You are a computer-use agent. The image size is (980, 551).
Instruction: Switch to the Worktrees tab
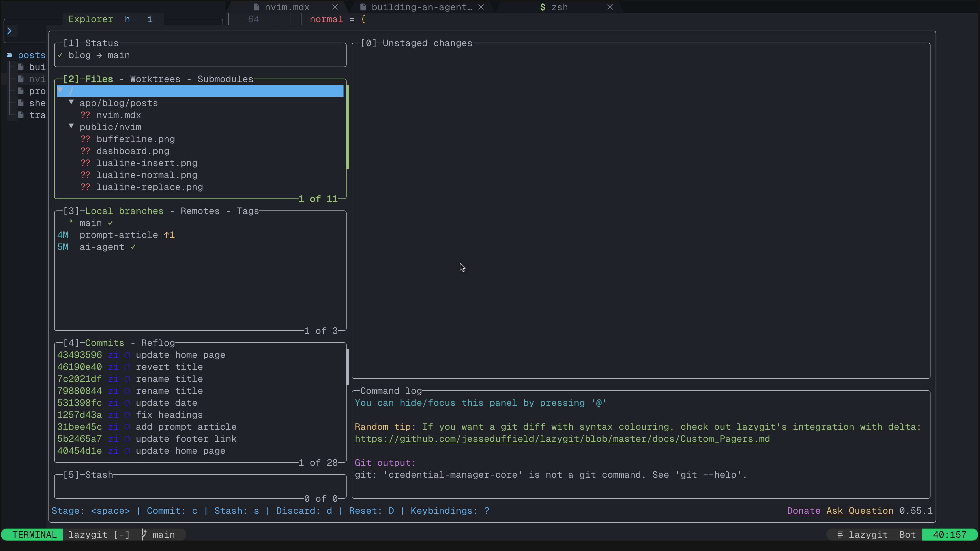(x=155, y=79)
